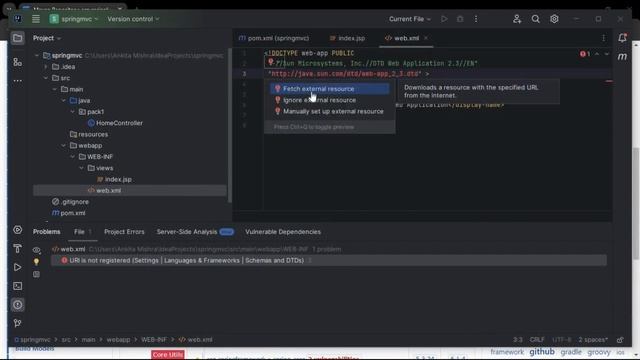This screenshot has width=640, height=360.
Task: Open the Current File run configuration dropdown
Action: pos(409,19)
